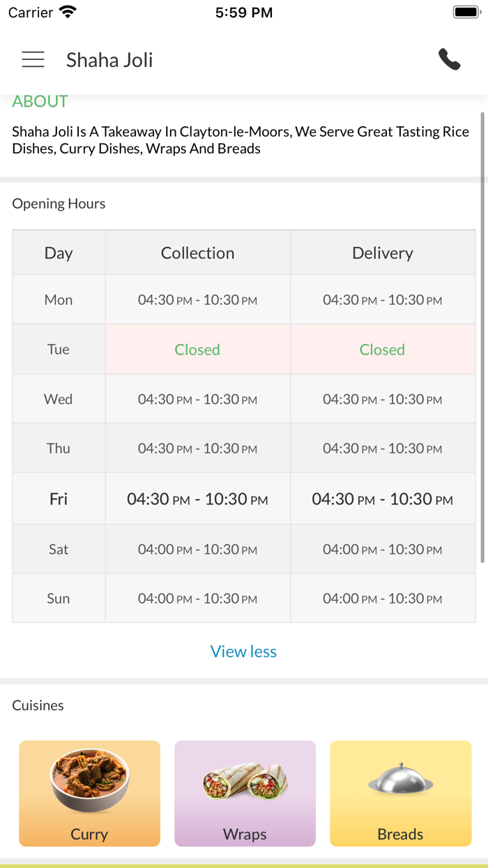Click the ABOUT section heading
The width and height of the screenshot is (488, 868).
(x=40, y=102)
